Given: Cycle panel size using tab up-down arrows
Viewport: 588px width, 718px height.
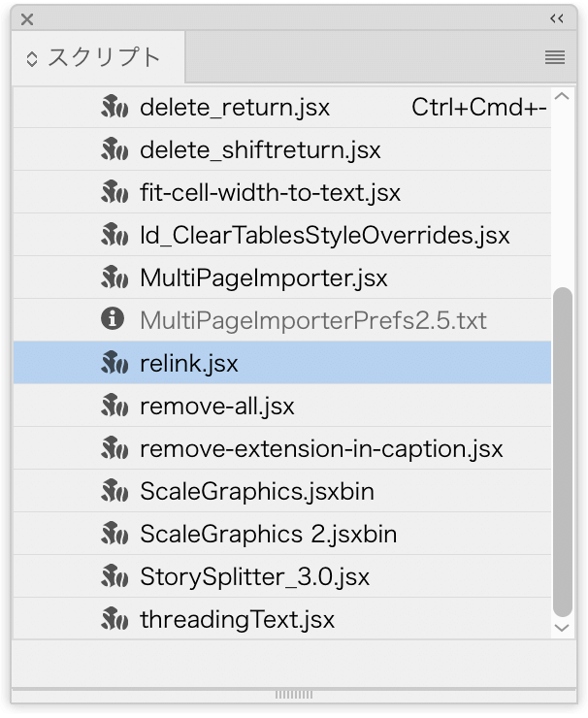Looking at the screenshot, I should [x=32, y=58].
